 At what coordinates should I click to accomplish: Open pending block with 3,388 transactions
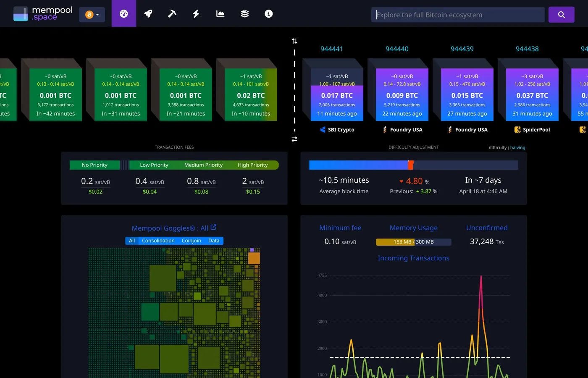pyautogui.click(x=186, y=94)
